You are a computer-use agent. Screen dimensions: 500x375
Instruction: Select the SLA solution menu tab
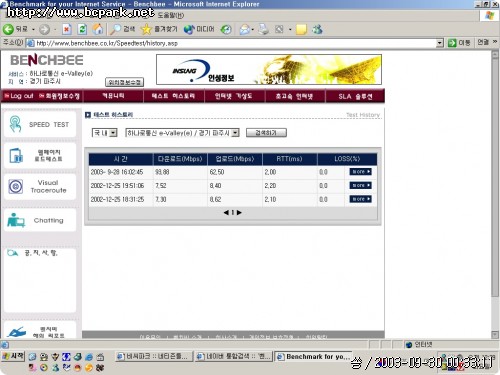pos(355,96)
